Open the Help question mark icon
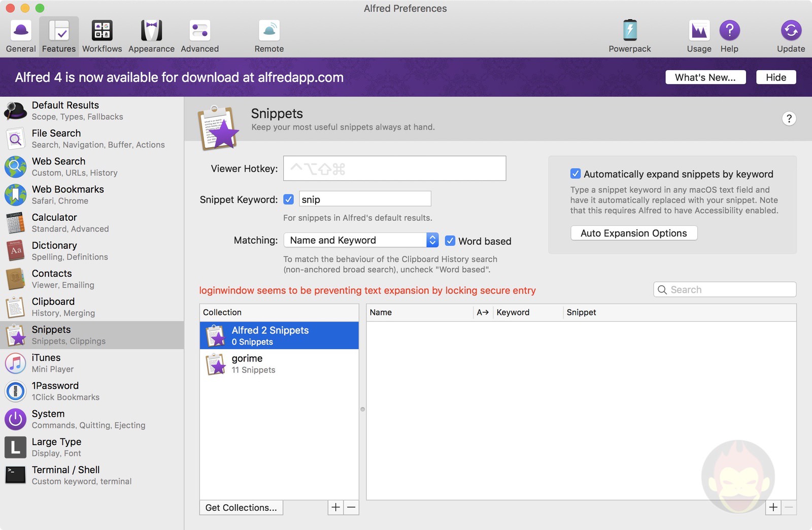 pyautogui.click(x=729, y=37)
